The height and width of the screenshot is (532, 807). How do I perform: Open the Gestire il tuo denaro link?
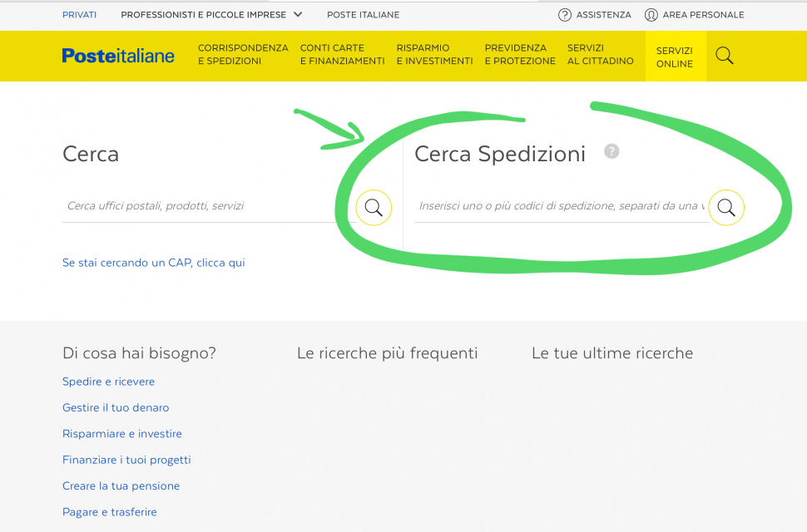click(116, 407)
